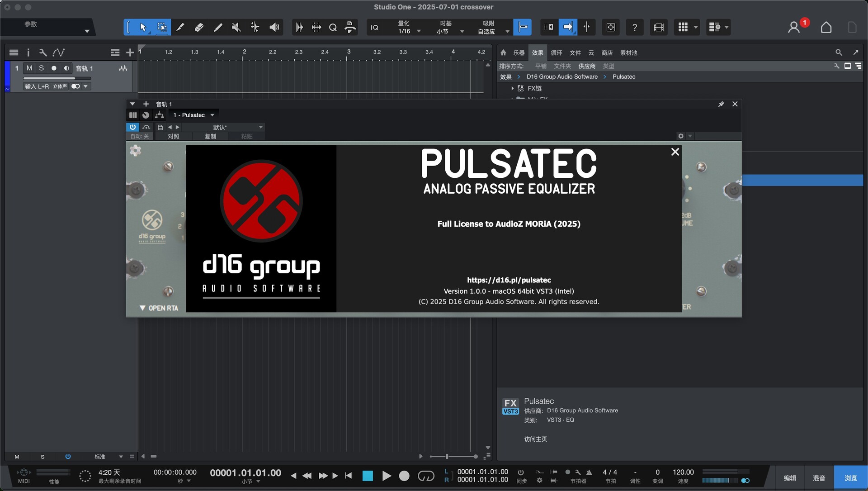This screenshot has height=491, width=868.
Task: Add a new track with plus icon
Action: click(130, 52)
